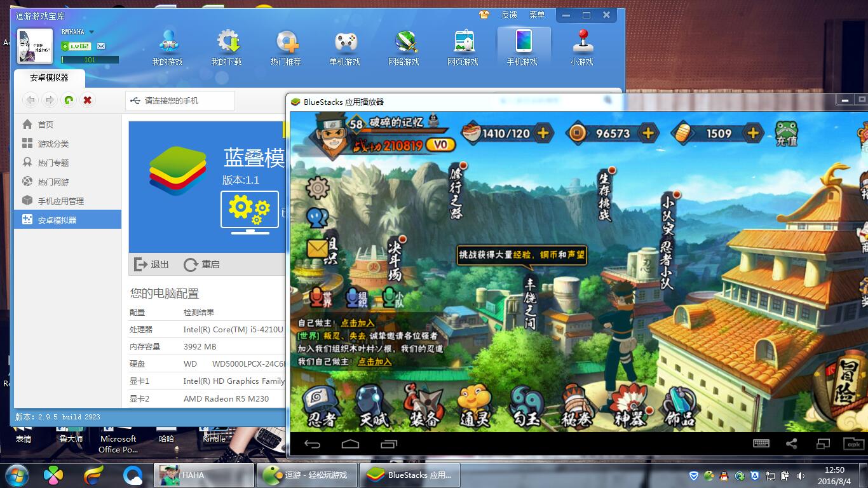Open 小游戏 category
Screen dimensions: 868x488
[x=582, y=48]
